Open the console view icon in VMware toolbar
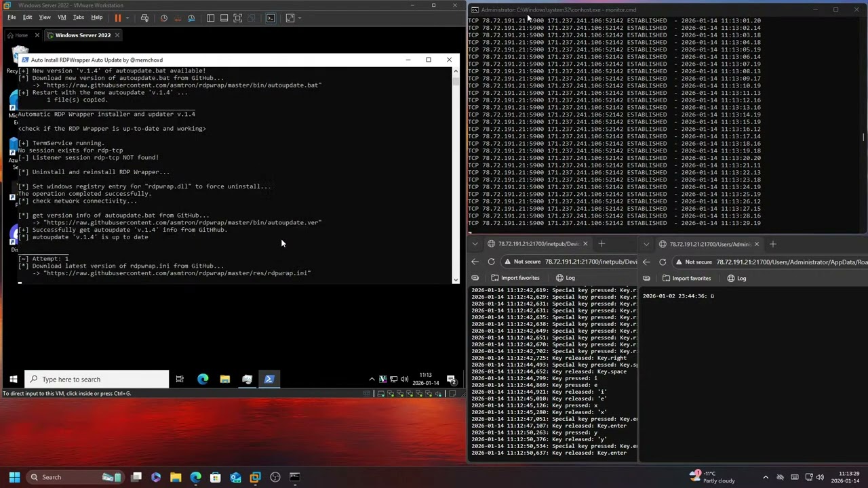868x488 pixels. click(271, 18)
